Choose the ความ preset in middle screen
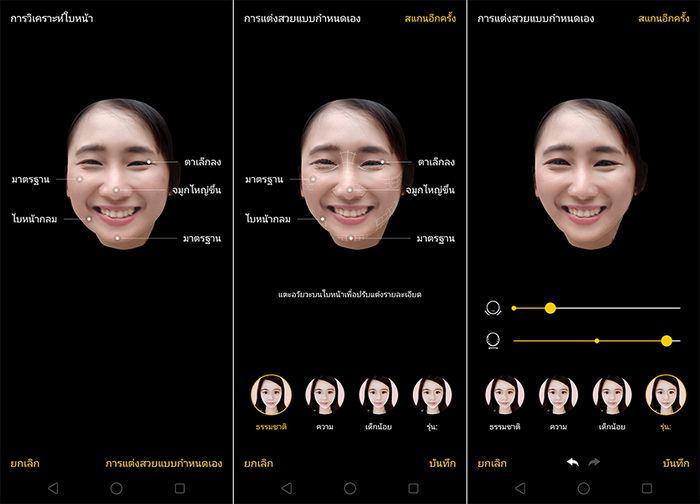Image resolution: width=700 pixels, height=504 pixels. coord(324,394)
